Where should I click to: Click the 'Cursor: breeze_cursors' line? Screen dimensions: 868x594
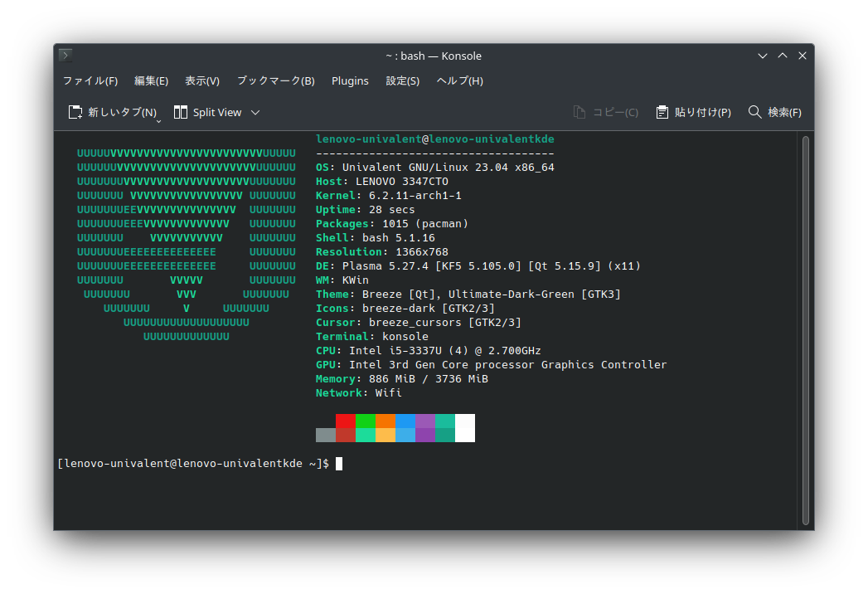point(419,323)
